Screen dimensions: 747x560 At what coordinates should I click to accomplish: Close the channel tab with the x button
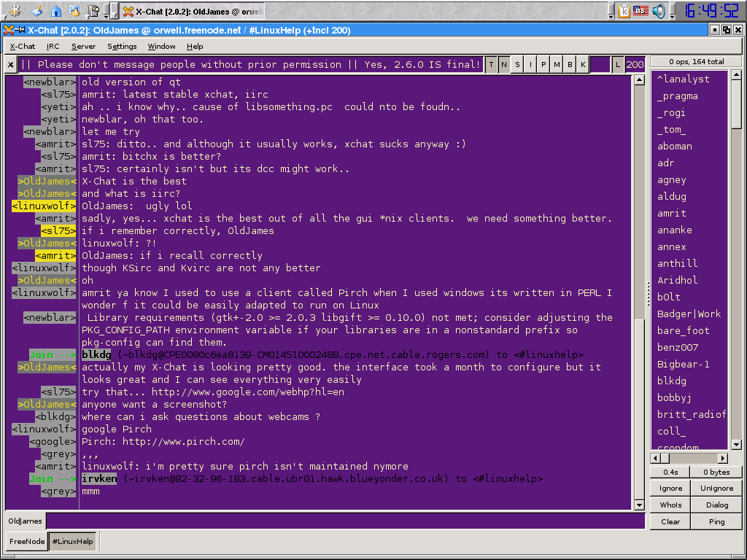(10, 64)
